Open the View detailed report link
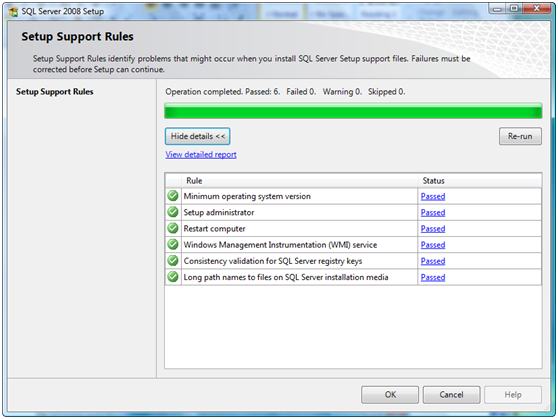Image resolution: width=558 pixels, height=419 pixels. [201, 154]
